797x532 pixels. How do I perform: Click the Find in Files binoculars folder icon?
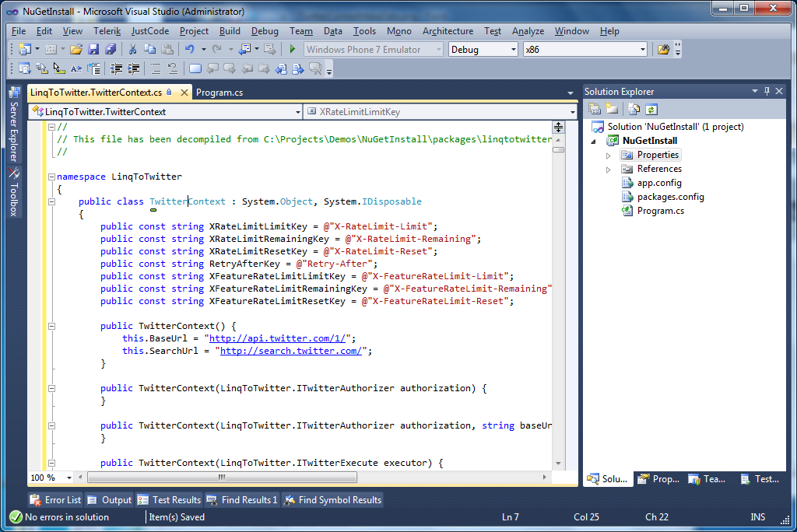[663, 49]
